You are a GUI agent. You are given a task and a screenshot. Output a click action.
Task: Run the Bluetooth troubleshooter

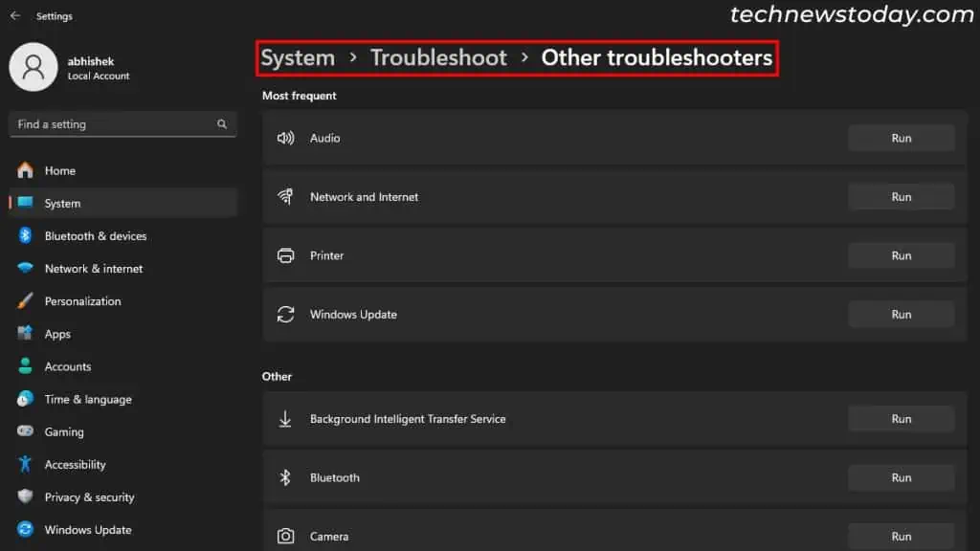click(902, 477)
